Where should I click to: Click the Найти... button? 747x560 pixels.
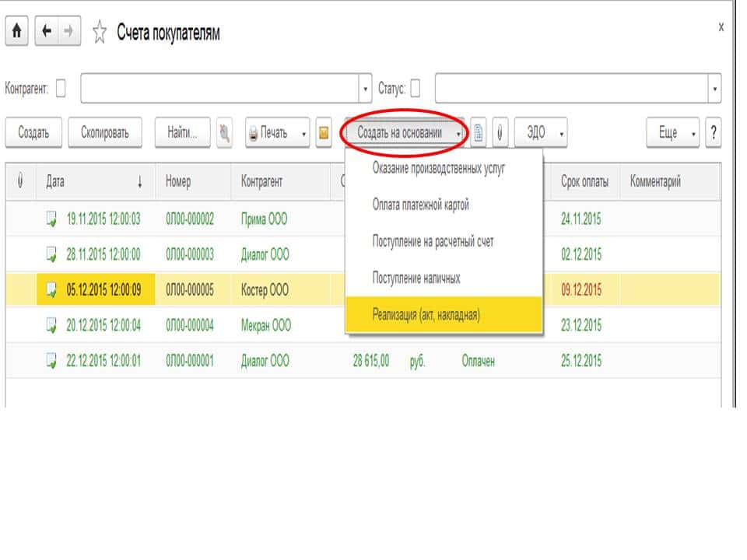point(182,133)
